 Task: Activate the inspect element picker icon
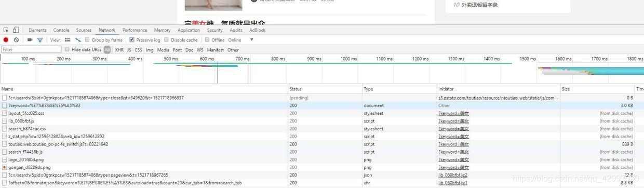tap(6, 30)
